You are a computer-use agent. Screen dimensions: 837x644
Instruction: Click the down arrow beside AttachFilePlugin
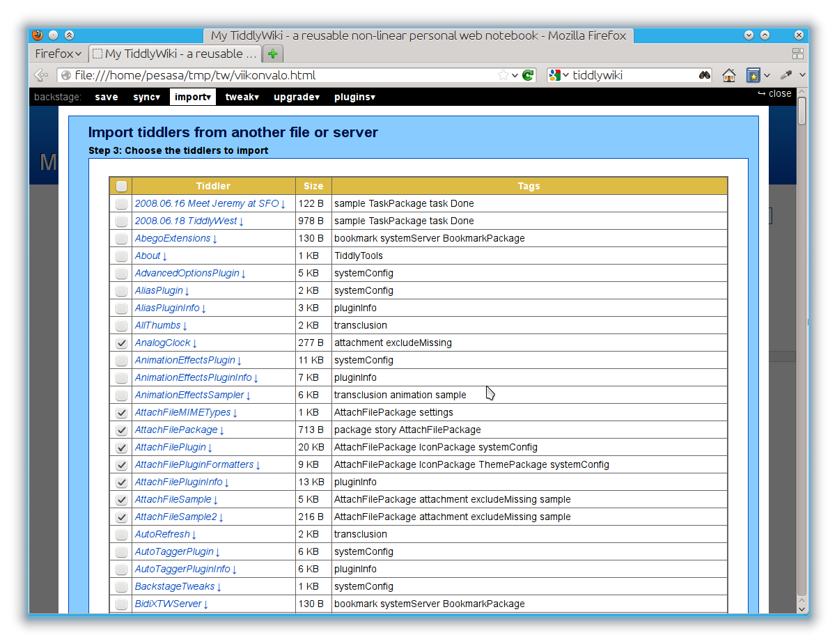point(210,448)
